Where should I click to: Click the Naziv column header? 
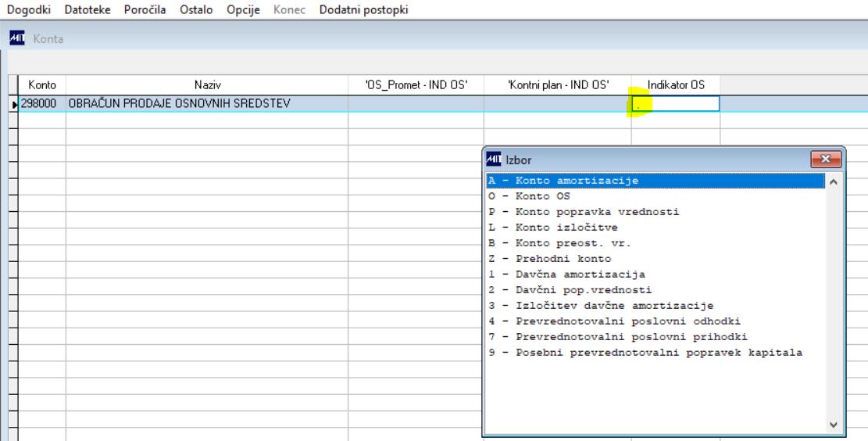(x=207, y=84)
